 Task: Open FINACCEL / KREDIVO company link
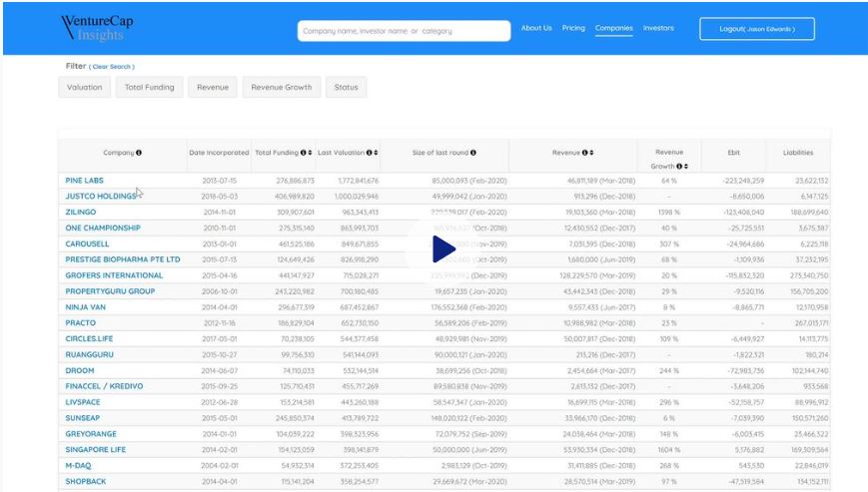[104, 386]
